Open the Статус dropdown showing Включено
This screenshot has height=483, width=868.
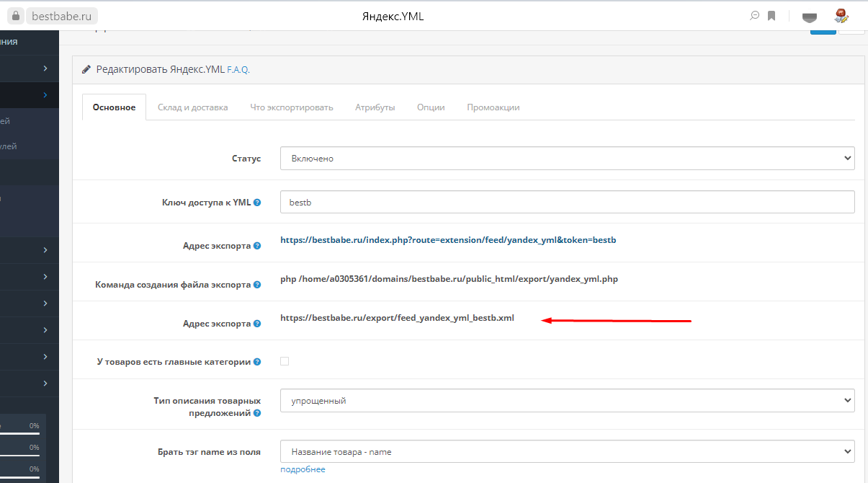click(x=567, y=159)
